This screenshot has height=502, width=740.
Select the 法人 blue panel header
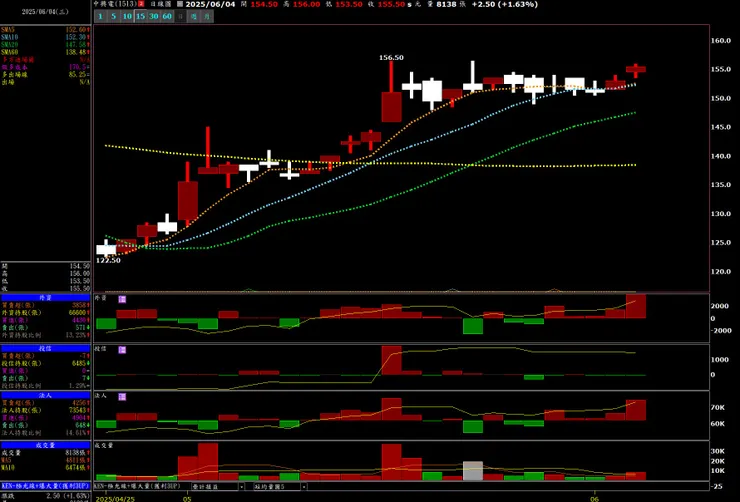pos(45,395)
